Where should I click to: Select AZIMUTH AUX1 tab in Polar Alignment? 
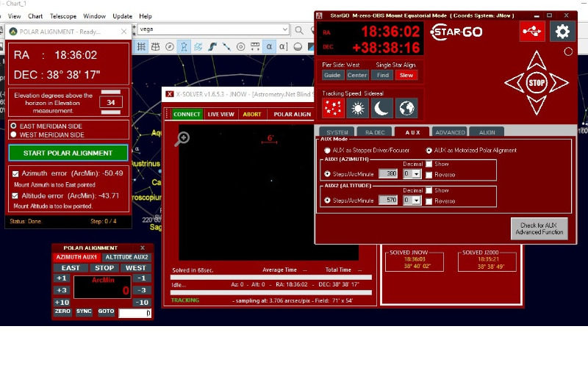pos(76,257)
